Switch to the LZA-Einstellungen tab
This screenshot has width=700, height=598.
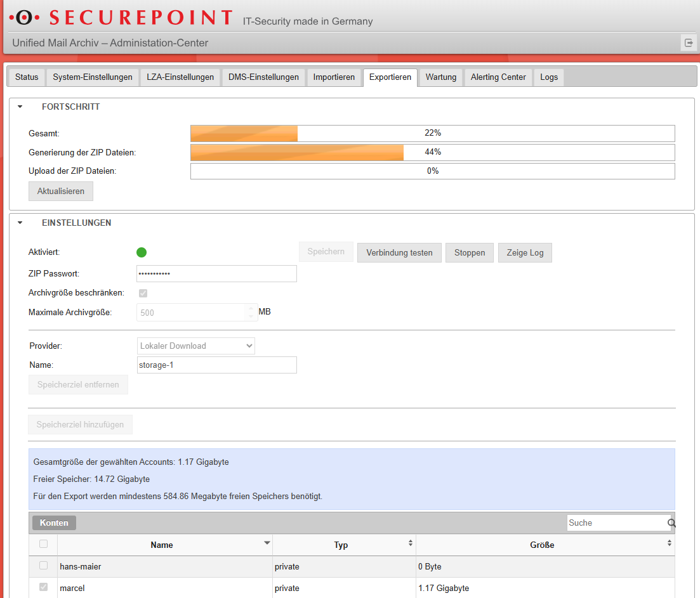180,77
